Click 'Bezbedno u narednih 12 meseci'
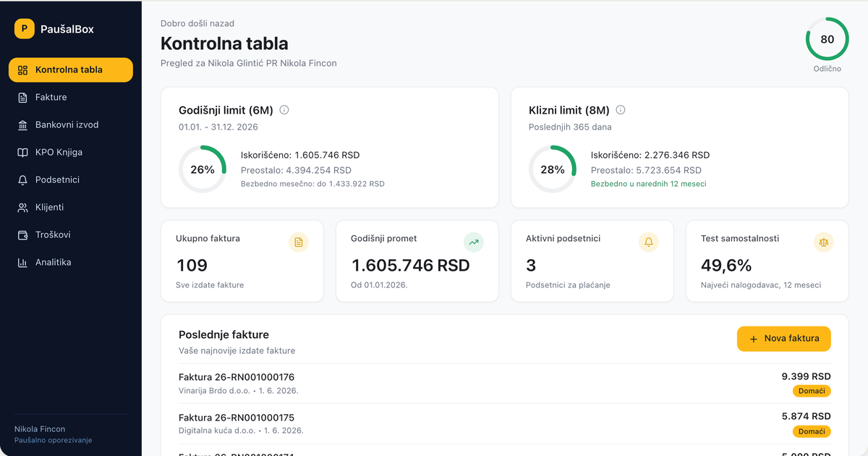Image resolution: width=868 pixels, height=456 pixels. [649, 184]
